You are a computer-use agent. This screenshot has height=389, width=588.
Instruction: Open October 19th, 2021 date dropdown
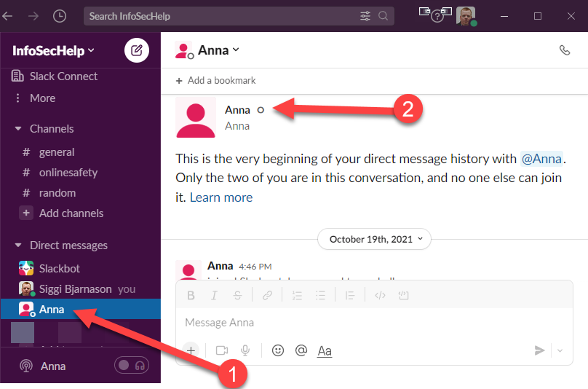pyautogui.click(x=374, y=239)
